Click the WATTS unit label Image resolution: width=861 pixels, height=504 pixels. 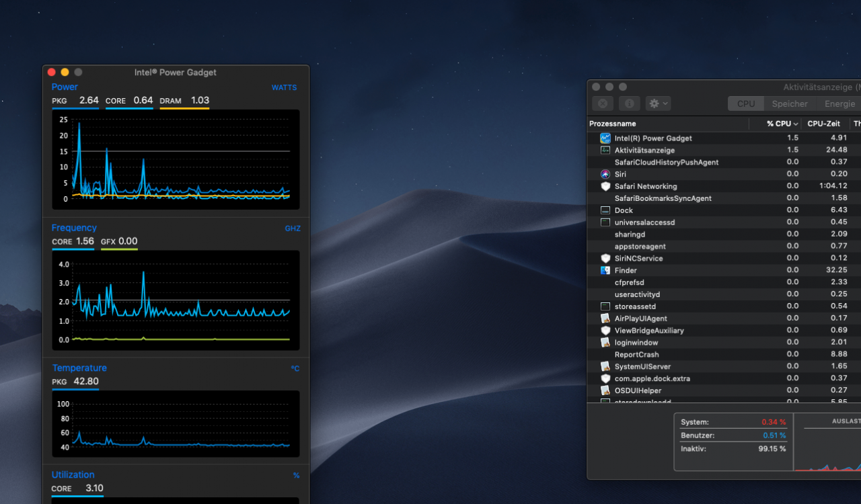click(x=284, y=87)
